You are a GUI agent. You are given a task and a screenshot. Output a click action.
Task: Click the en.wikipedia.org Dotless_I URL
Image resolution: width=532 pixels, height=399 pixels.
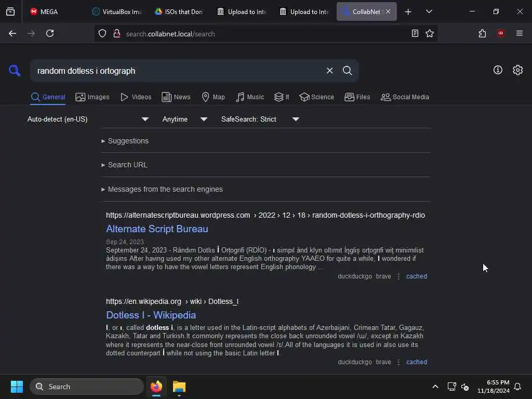(x=172, y=301)
